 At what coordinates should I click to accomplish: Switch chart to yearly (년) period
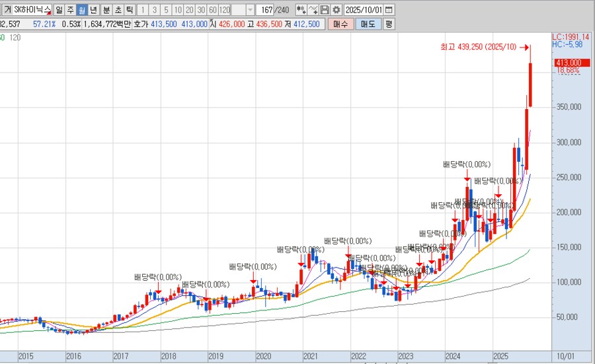[x=93, y=10]
